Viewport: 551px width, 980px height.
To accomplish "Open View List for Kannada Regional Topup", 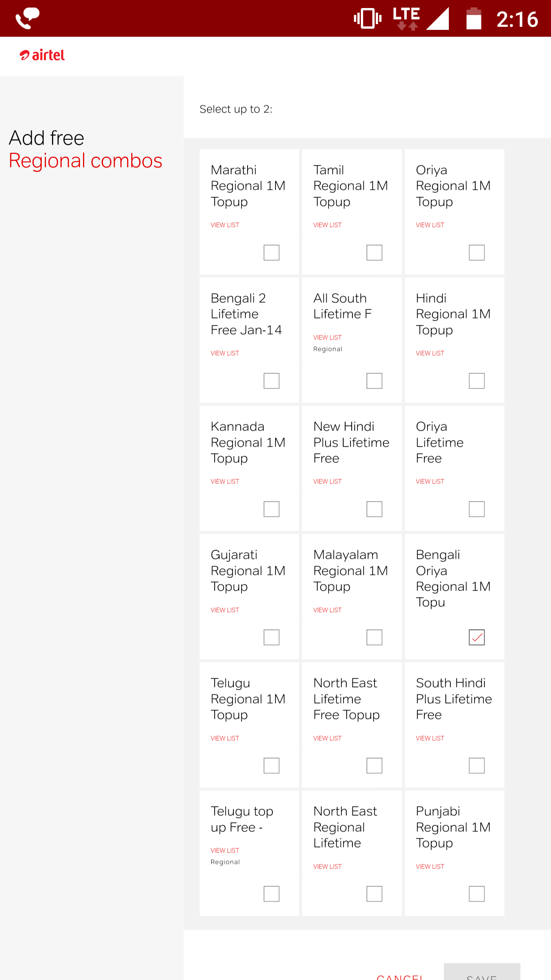I will point(225,482).
